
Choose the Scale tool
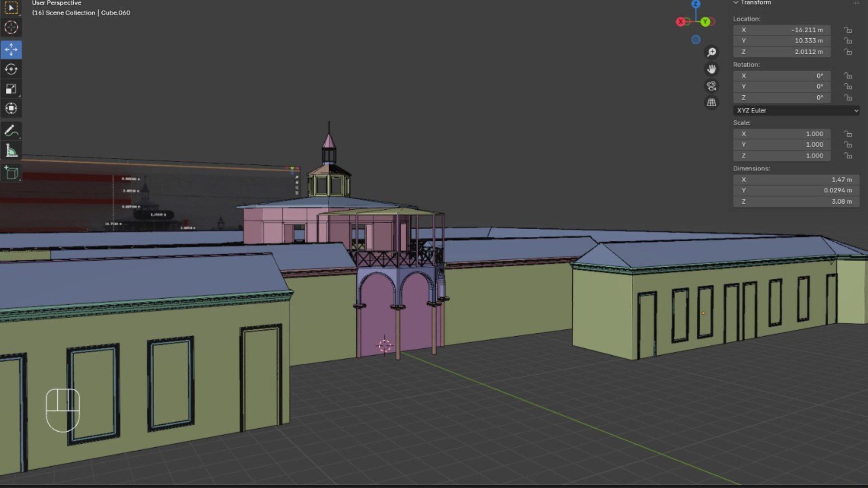(11, 89)
